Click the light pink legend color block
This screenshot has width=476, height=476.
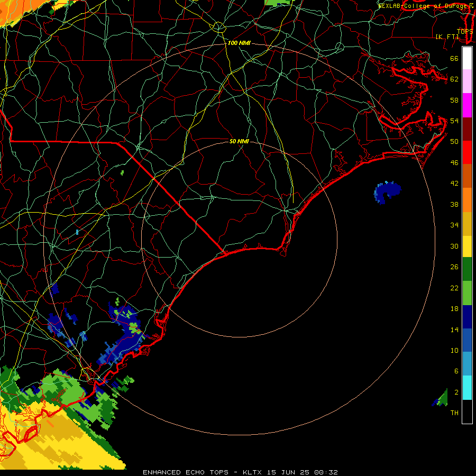tap(467, 81)
